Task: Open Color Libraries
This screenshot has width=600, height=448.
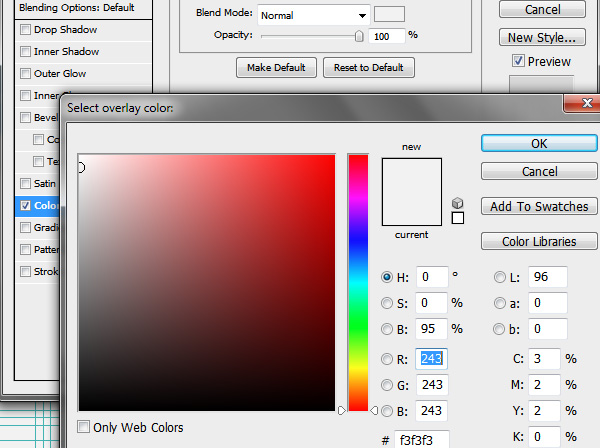Action: click(x=539, y=241)
